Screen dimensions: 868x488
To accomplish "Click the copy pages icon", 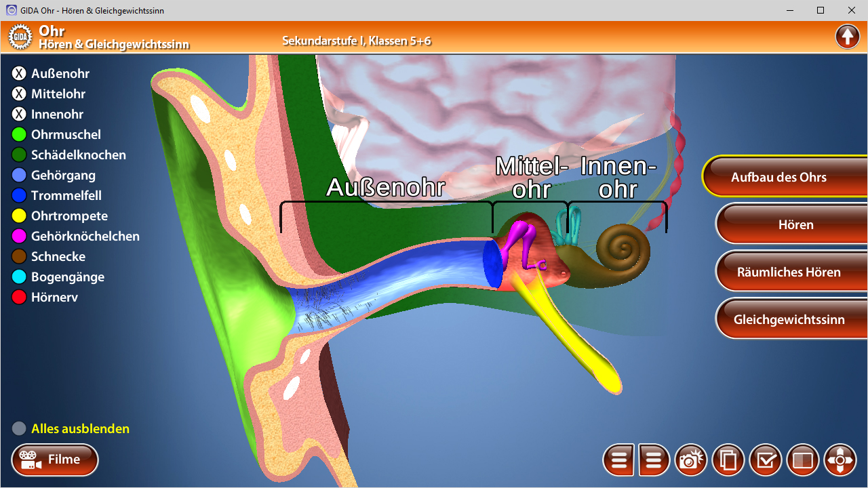I will (x=728, y=461).
